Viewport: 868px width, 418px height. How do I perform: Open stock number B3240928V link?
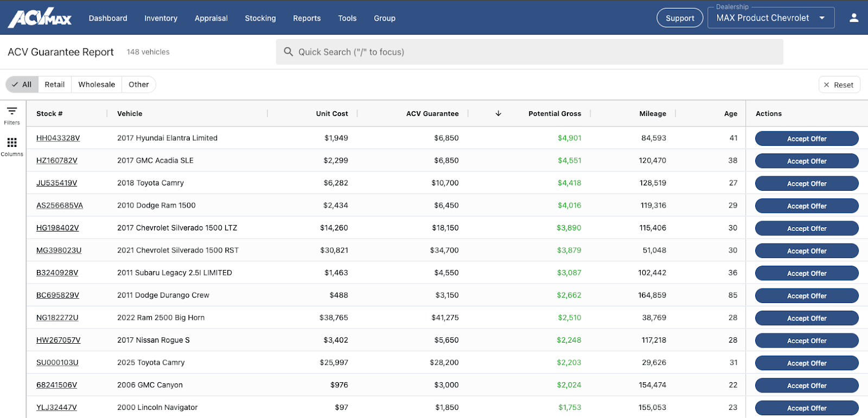coord(57,273)
